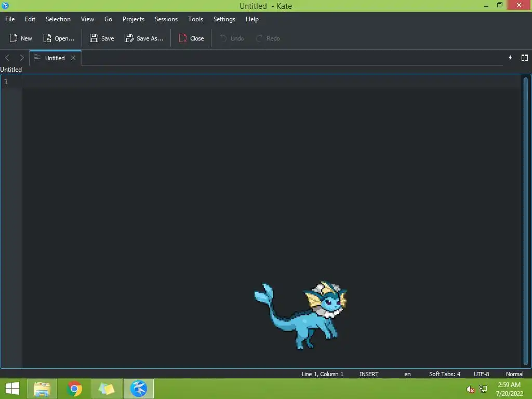Click the Kate app icon in title bar

tap(5, 5)
